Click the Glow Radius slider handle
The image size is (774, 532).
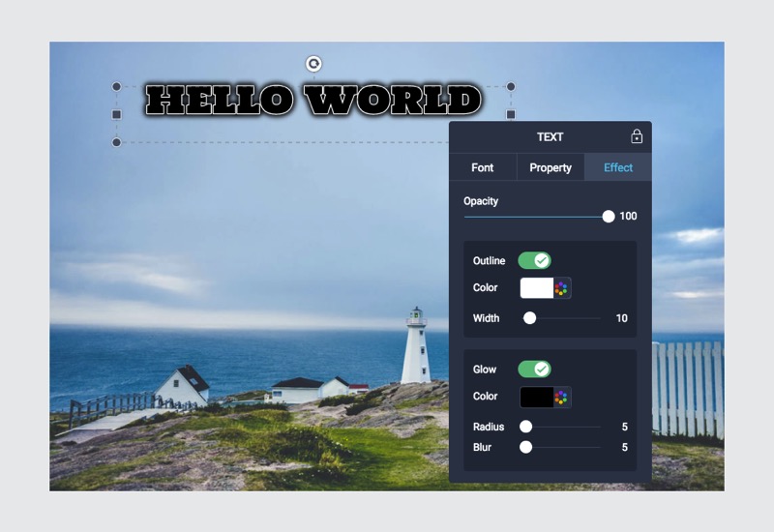coord(525,427)
